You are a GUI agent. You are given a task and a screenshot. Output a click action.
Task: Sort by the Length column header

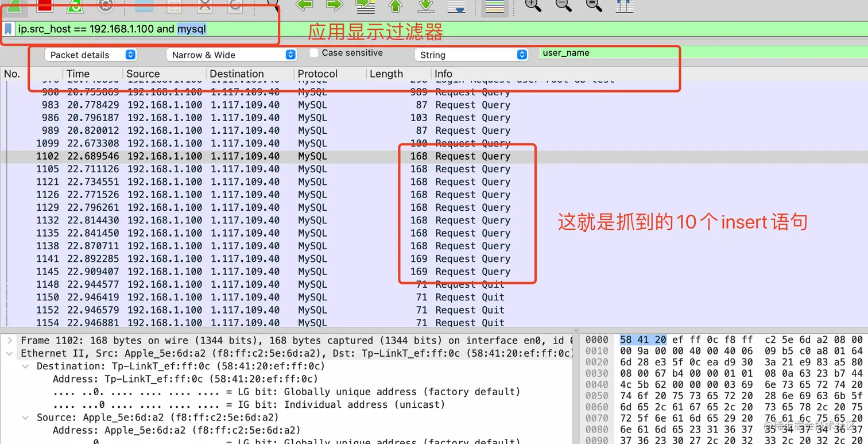397,74
